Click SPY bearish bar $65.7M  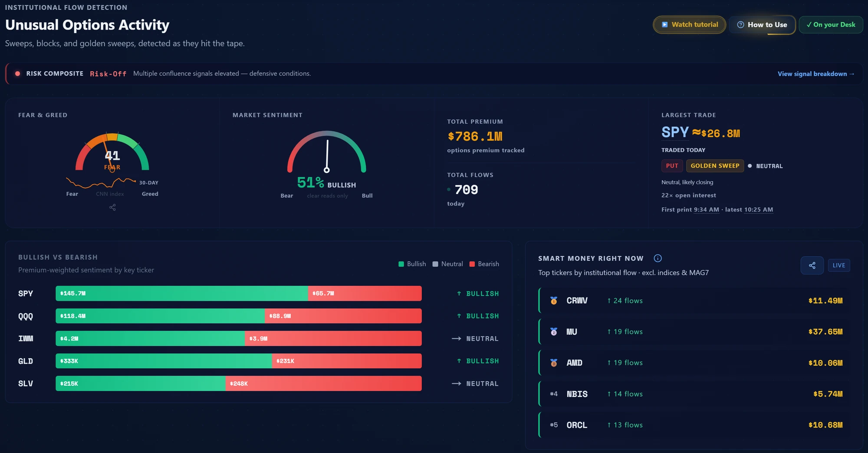(x=365, y=294)
